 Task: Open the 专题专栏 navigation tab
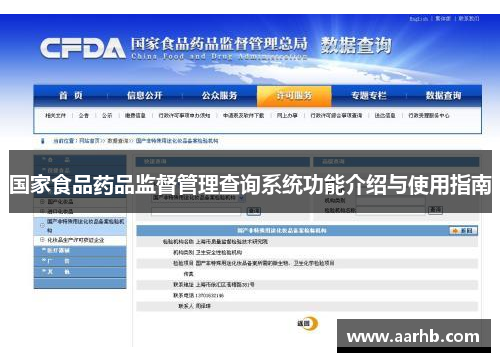[369, 96]
